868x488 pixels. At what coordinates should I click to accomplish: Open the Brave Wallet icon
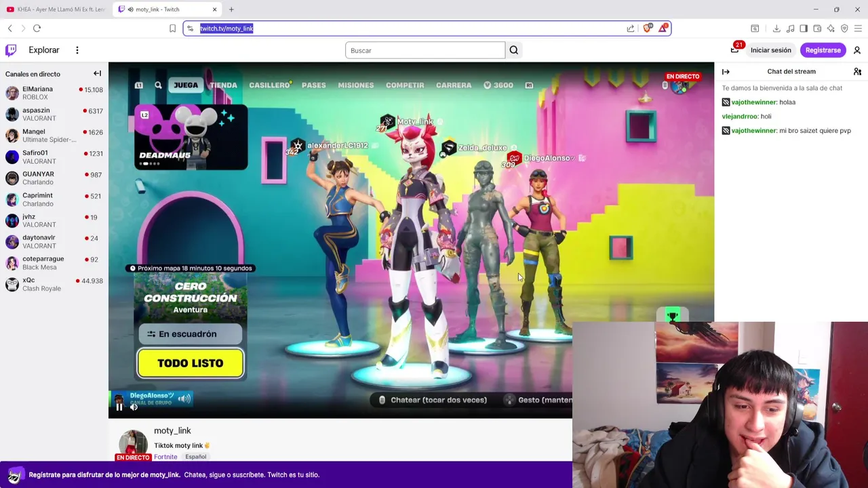(x=817, y=28)
